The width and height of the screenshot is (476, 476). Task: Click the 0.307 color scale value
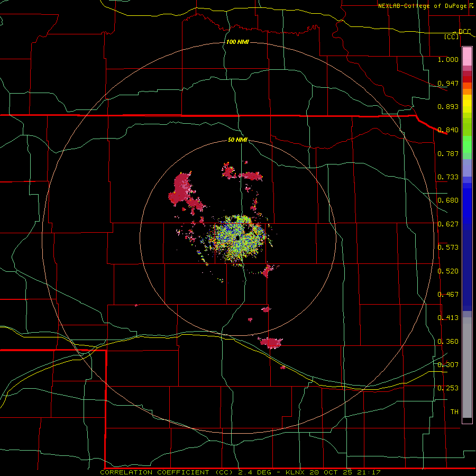pyautogui.click(x=448, y=364)
